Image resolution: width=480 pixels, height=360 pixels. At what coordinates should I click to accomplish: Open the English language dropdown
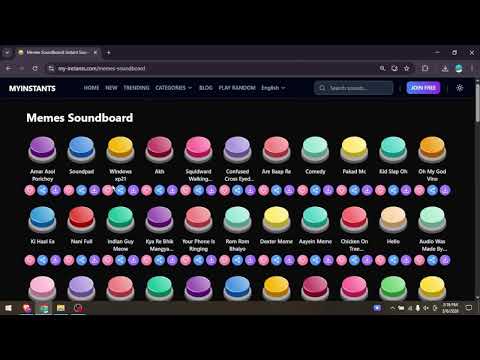(273, 88)
